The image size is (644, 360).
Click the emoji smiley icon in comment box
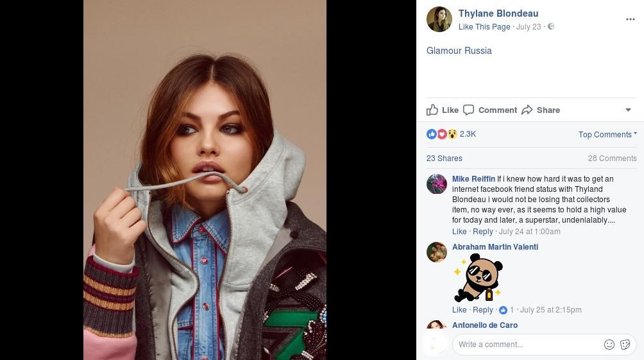tap(609, 345)
